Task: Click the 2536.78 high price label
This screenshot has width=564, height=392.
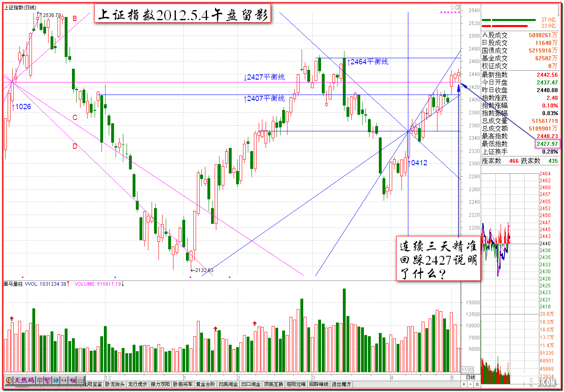Action: click(x=52, y=15)
